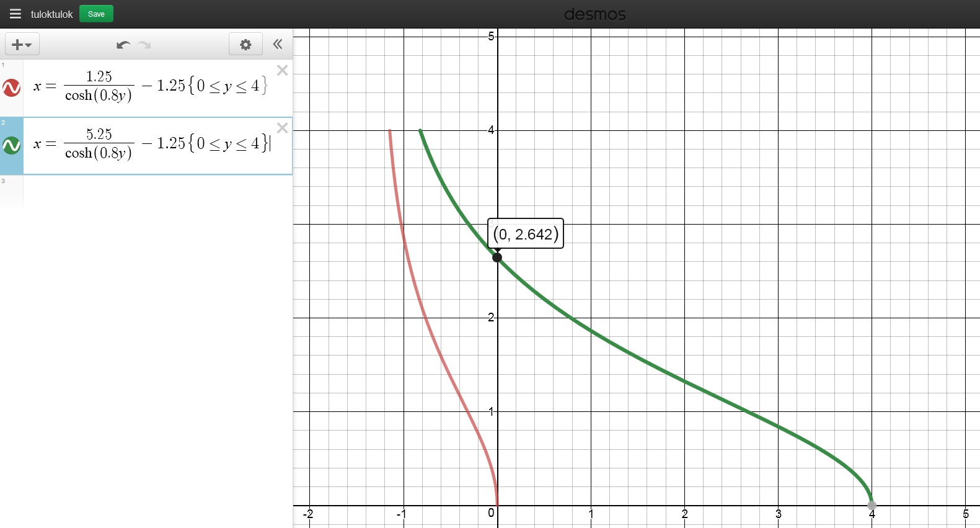Click the Undo arrow

coord(123,45)
